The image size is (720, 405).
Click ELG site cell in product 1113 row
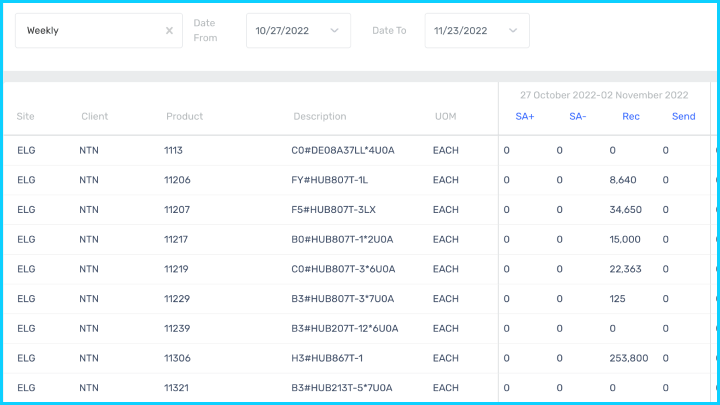(x=26, y=151)
